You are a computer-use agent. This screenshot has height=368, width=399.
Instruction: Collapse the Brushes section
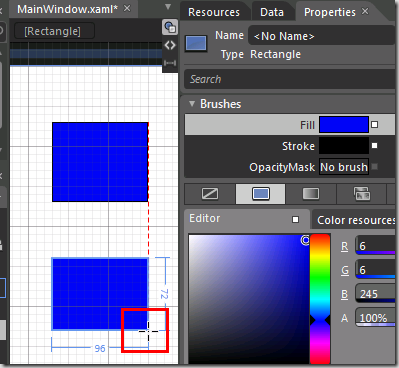[x=192, y=104]
